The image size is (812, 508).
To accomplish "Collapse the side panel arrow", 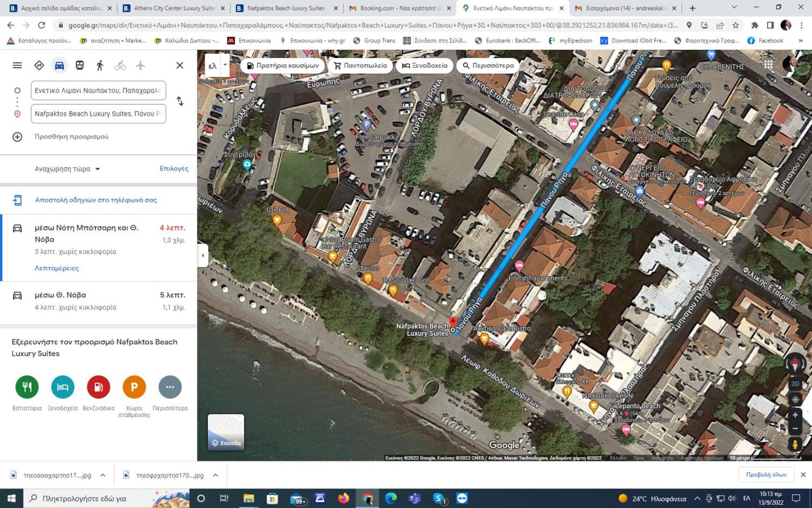I will coord(203,255).
